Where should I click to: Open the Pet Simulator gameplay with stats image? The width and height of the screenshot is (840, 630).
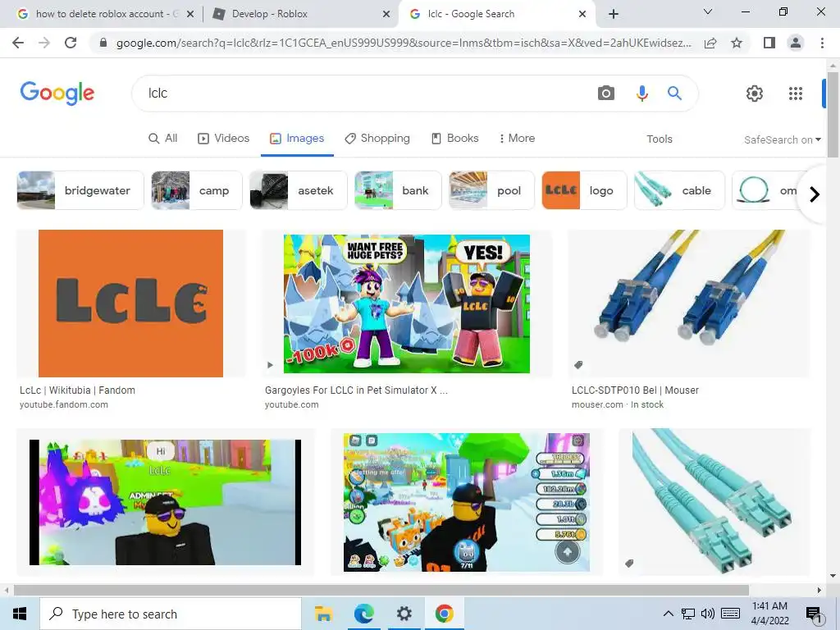click(467, 502)
